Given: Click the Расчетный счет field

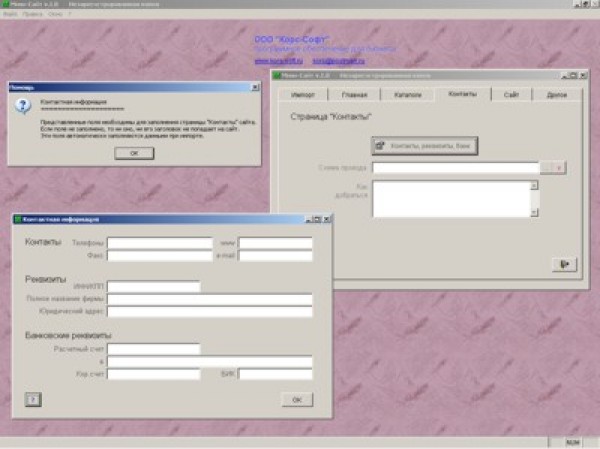Looking at the screenshot, I should click(154, 349).
